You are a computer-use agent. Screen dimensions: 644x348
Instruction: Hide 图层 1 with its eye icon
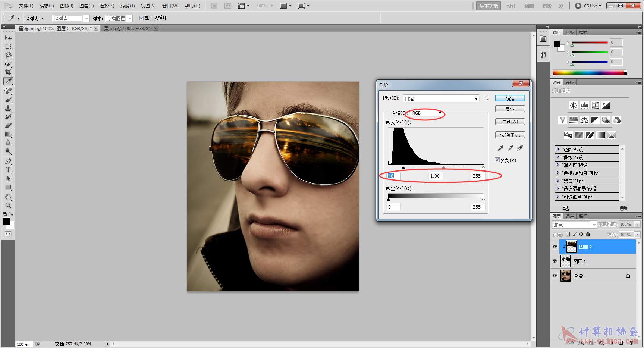click(x=555, y=261)
